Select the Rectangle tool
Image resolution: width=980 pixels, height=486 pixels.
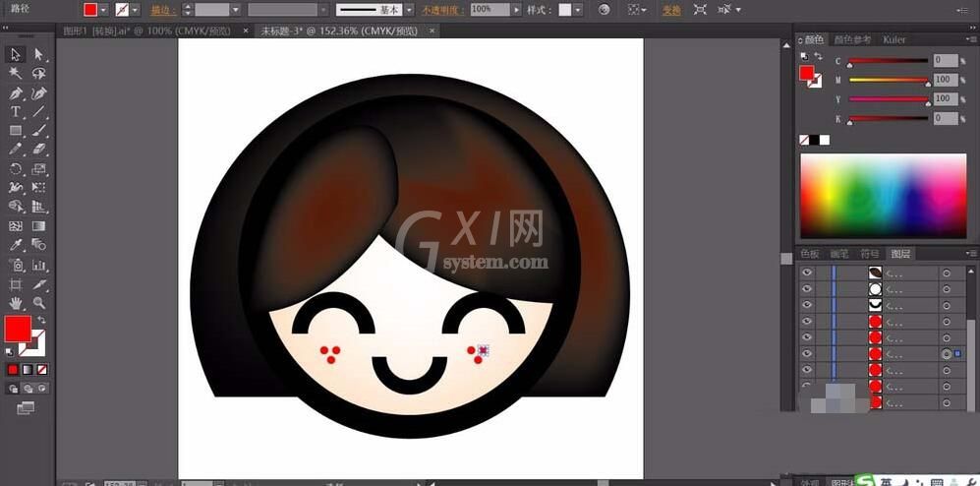click(x=16, y=131)
